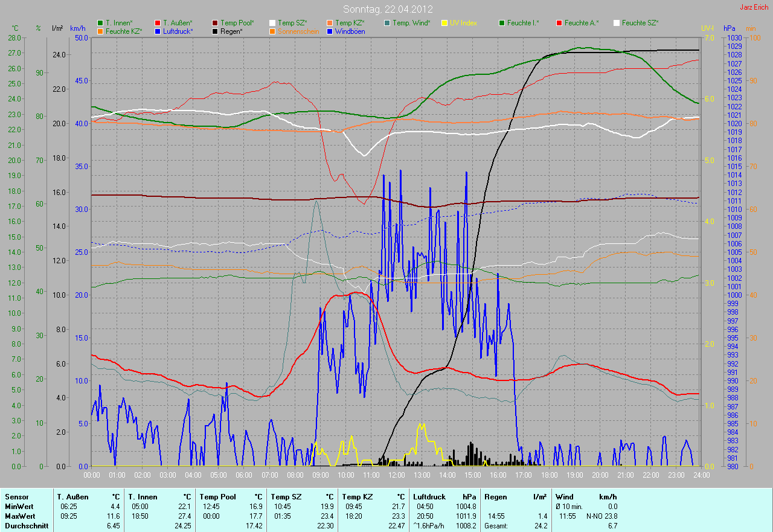The height and width of the screenshot is (532, 773).
Task: Click the red T. Außen legend square
Action: 158,23
